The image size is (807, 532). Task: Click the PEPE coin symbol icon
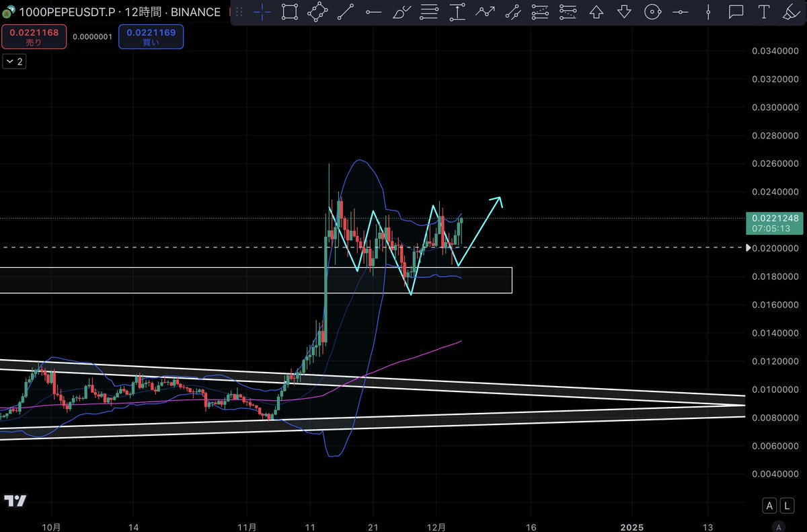(9, 12)
